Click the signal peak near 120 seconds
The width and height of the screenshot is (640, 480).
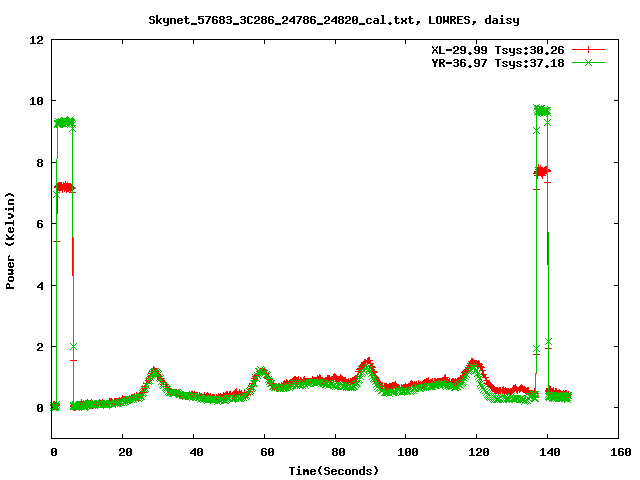click(x=473, y=365)
